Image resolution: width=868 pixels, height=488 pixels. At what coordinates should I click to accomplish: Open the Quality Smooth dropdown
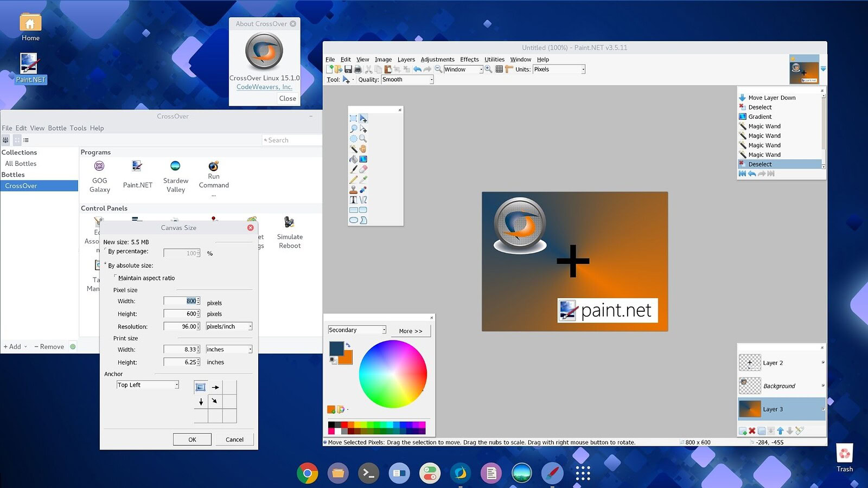point(431,80)
